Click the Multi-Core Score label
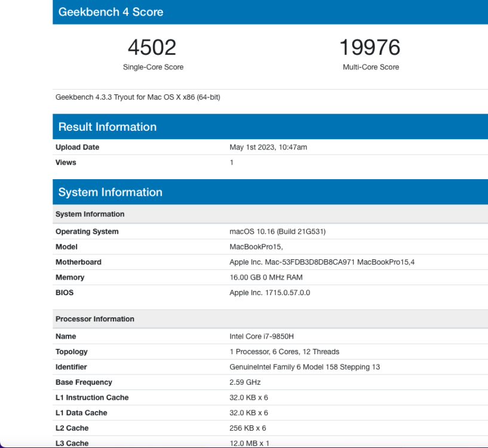The height and width of the screenshot is (448, 488). (x=371, y=67)
